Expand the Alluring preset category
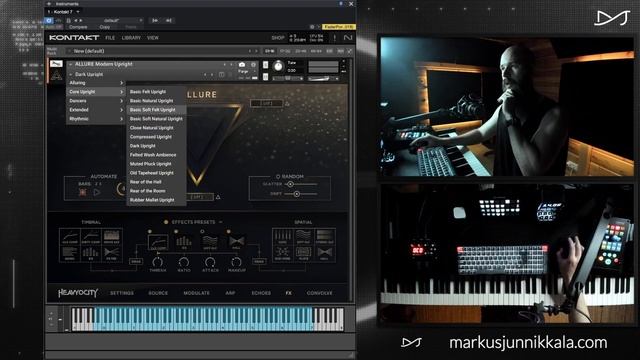This screenshot has height=360, width=640. click(96, 83)
